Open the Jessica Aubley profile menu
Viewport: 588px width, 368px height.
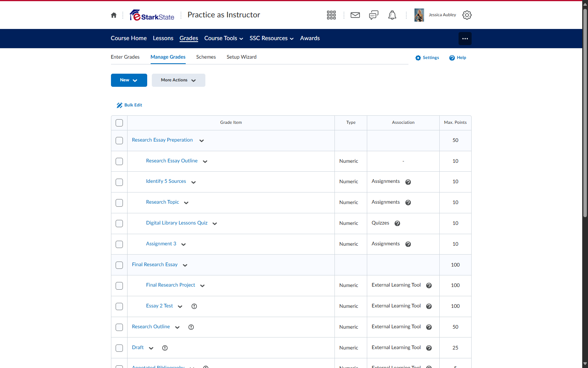[x=435, y=15]
